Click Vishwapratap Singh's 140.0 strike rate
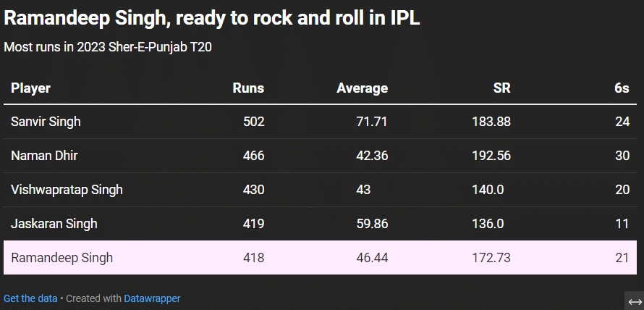644x310 pixels. tap(488, 190)
